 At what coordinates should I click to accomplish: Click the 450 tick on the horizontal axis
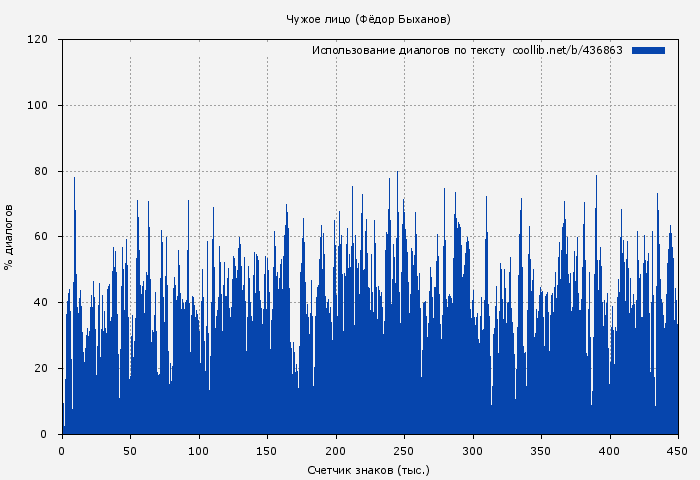click(x=677, y=451)
